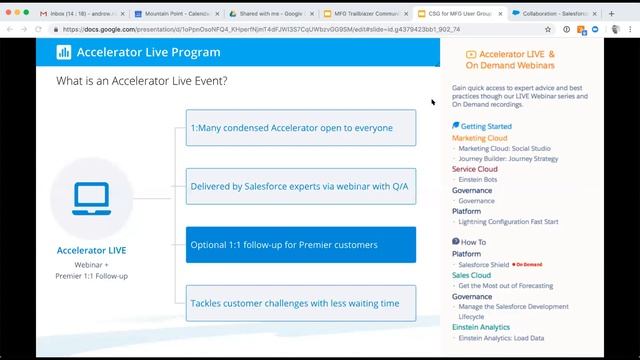The height and width of the screenshot is (360, 640).
Task: Click the 'How To' section heading
Action: pyautogui.click(x=473, y=242)
